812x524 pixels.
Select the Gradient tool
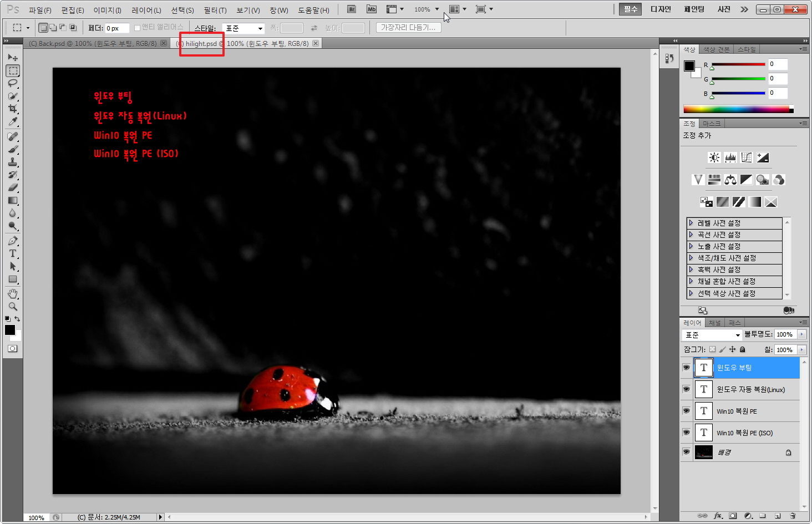[13, 200]
